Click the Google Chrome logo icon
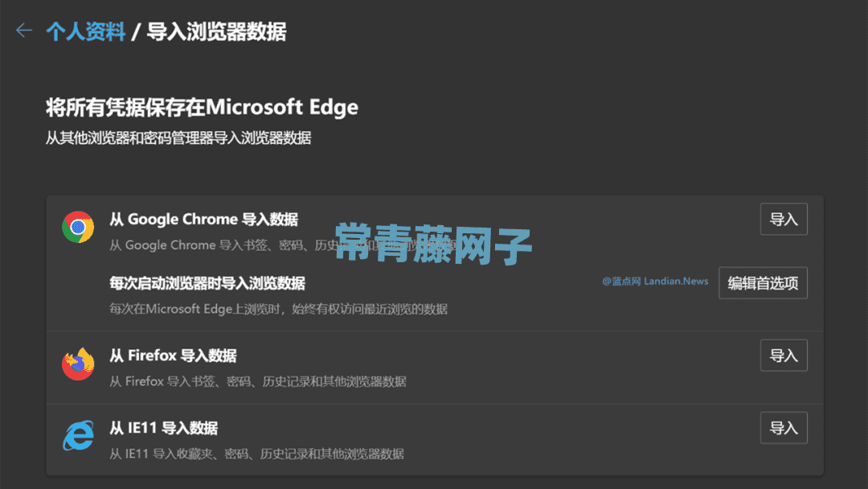The height and width of the screenshot is (489, 868). tap(78, 227)
